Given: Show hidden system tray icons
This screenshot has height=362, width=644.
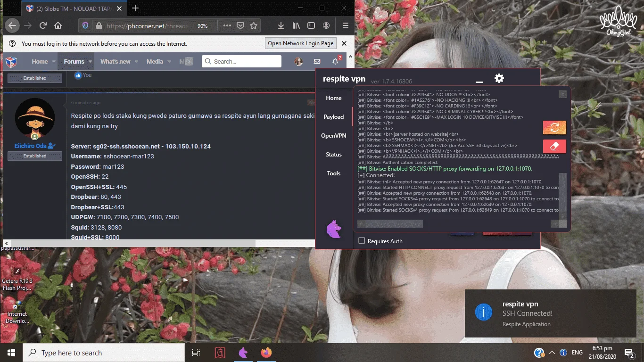Looking at the screenshot, I should (x=552, y=353).
